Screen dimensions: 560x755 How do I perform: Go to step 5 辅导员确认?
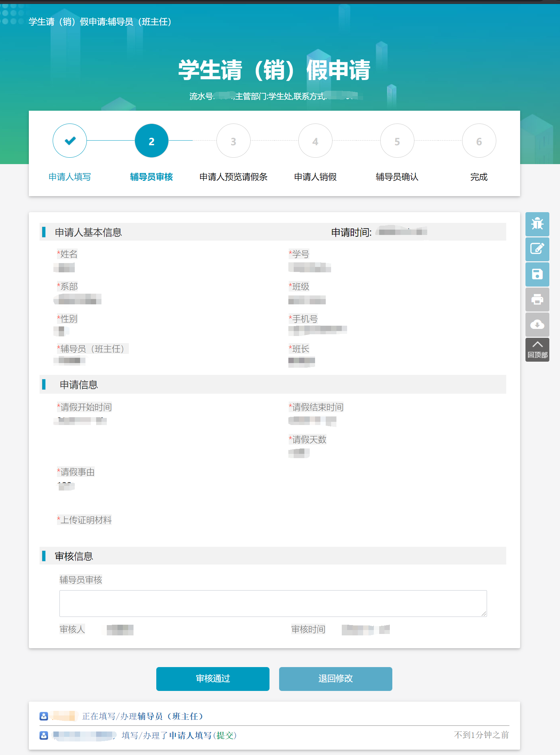coord(397,141)
